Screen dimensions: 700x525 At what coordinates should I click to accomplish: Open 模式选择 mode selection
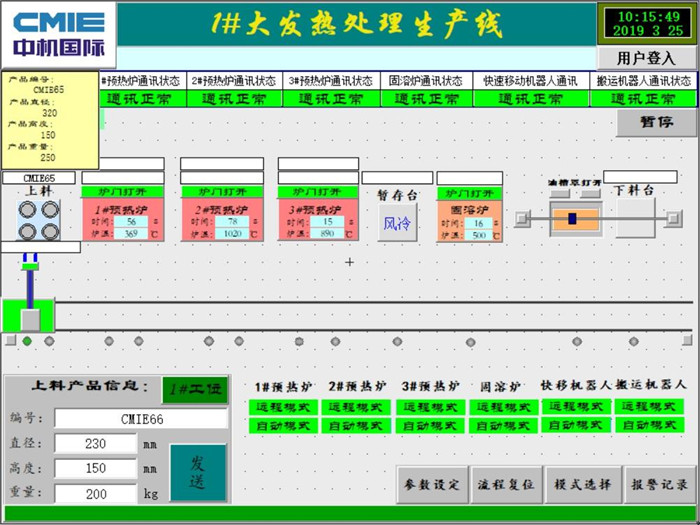[x=583, y=485]
